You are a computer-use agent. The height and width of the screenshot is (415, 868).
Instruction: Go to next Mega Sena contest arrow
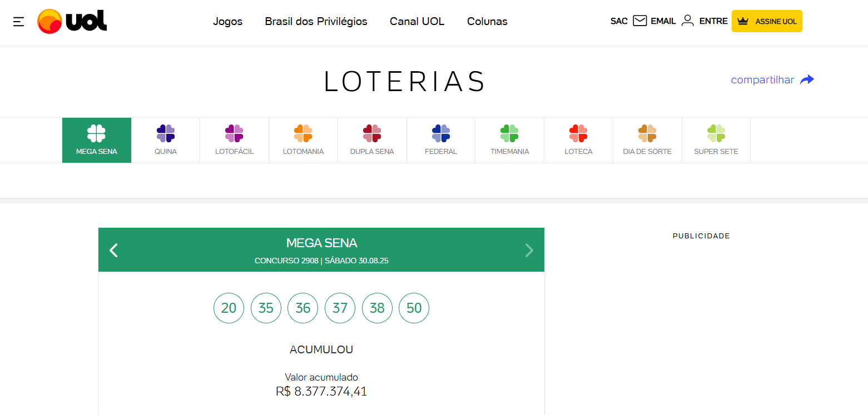[529, 250]
